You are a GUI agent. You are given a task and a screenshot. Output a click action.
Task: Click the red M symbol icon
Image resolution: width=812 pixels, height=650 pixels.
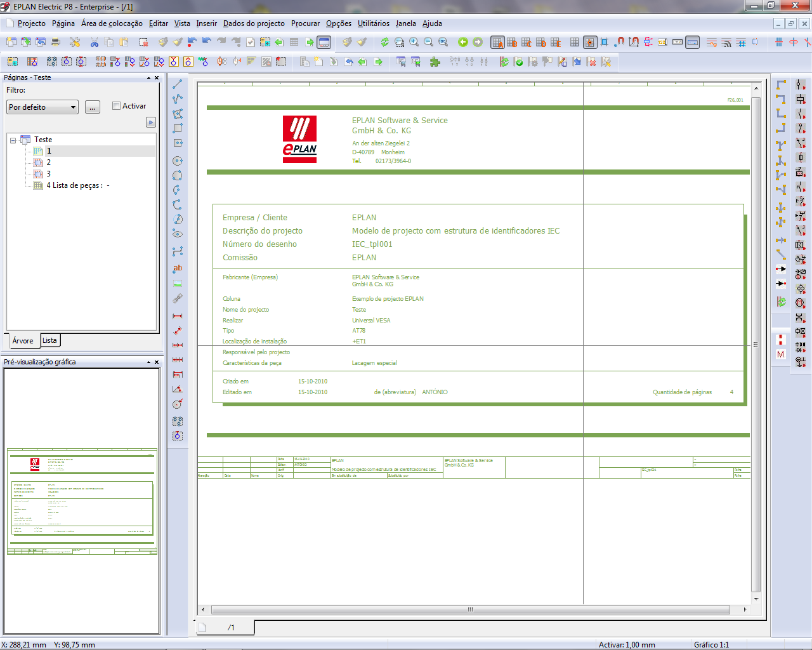point(781,354)
